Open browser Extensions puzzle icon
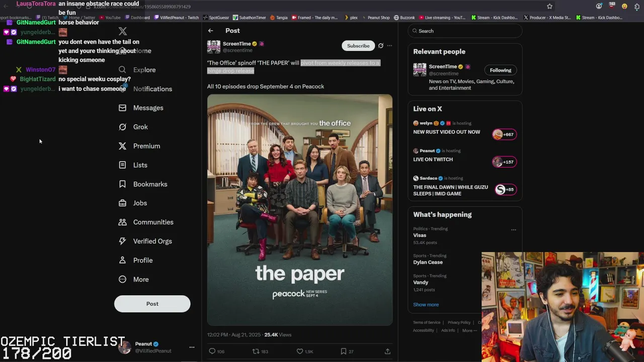This screenshot has height=362, width=644. [637, 7]
